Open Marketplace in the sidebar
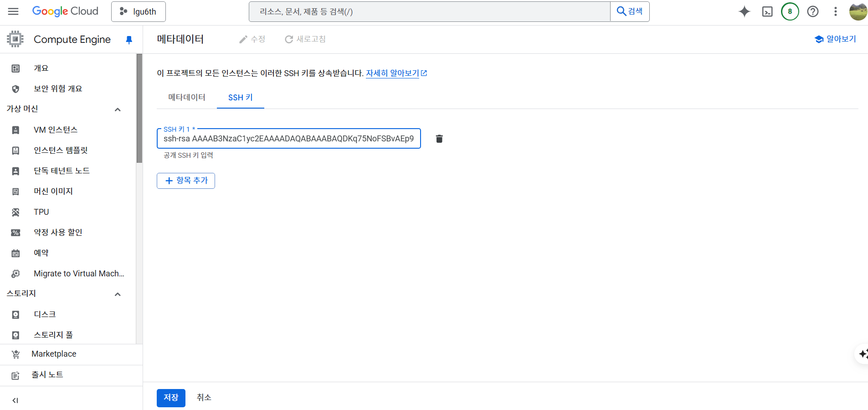Screen dimensions: 868x410 pos(71,354)
